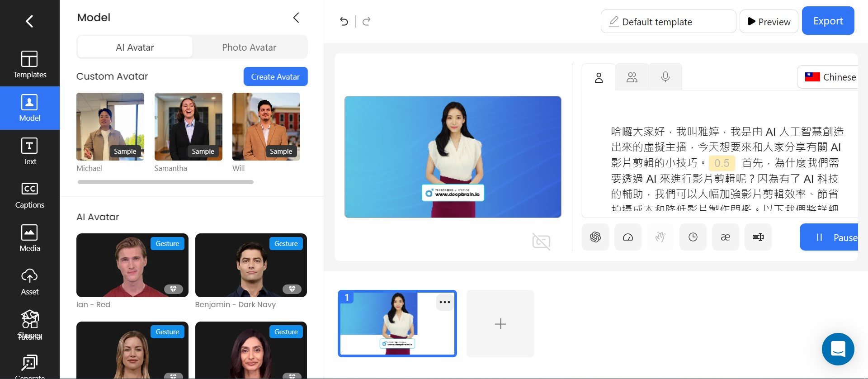Viewport: 868px width, 379px height.
Task: Select scene 1 thumbnail
Action: (397, 323)
